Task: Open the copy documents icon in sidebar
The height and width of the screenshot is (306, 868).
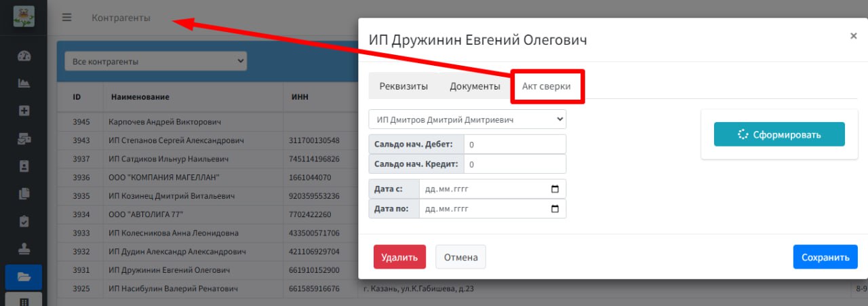Action: [x=24, y=193]
